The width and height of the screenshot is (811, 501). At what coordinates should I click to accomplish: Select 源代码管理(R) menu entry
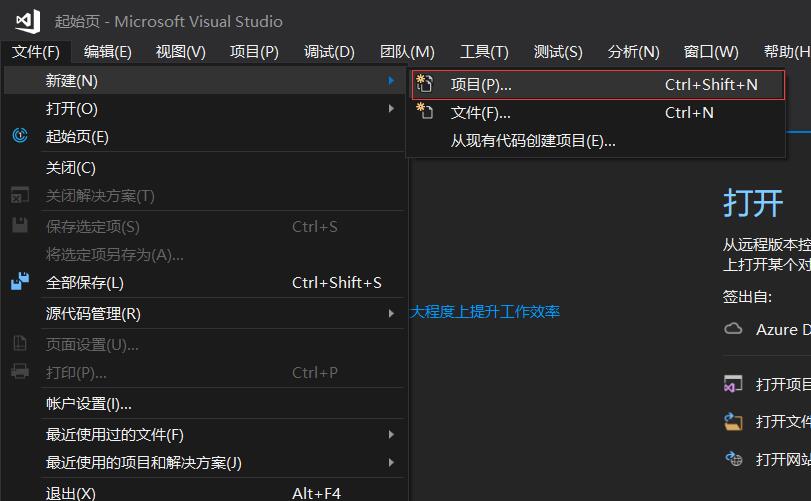click(x=205, y=313)
